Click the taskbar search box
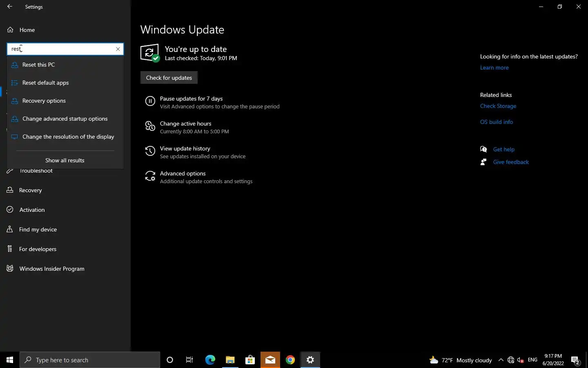This screenshot has width=588, height=368. pos(90,360)
